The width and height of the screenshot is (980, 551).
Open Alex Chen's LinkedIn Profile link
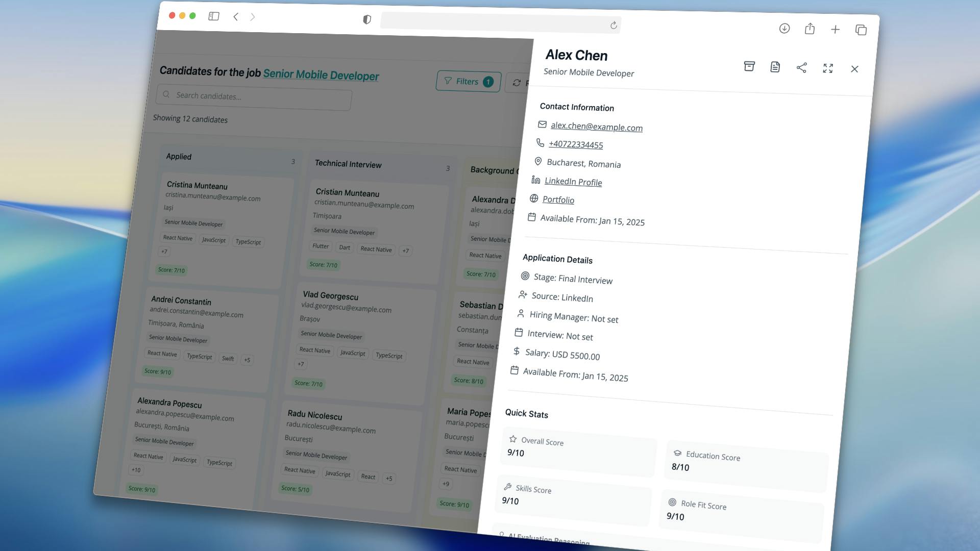click(x=573, y=182)
